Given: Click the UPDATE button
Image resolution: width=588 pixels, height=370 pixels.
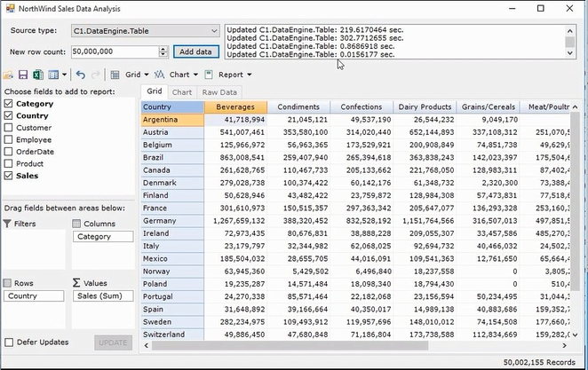Looking at the screenshot, I should 113,342.
